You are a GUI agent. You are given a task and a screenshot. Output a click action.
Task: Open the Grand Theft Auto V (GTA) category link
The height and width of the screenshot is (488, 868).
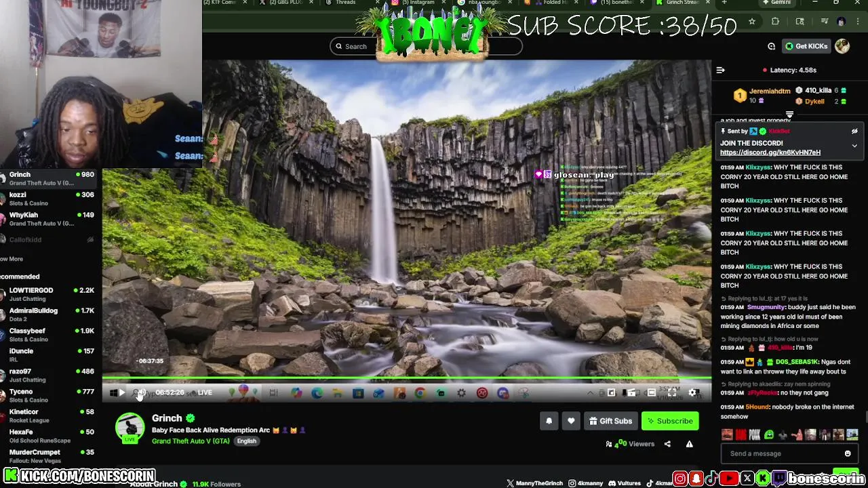tap(191, 441)
